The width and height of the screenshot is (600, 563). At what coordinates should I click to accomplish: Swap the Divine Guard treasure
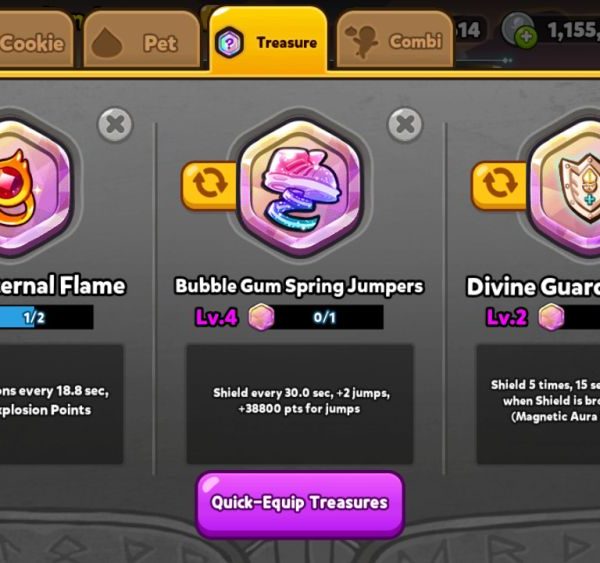click(499, 186)
